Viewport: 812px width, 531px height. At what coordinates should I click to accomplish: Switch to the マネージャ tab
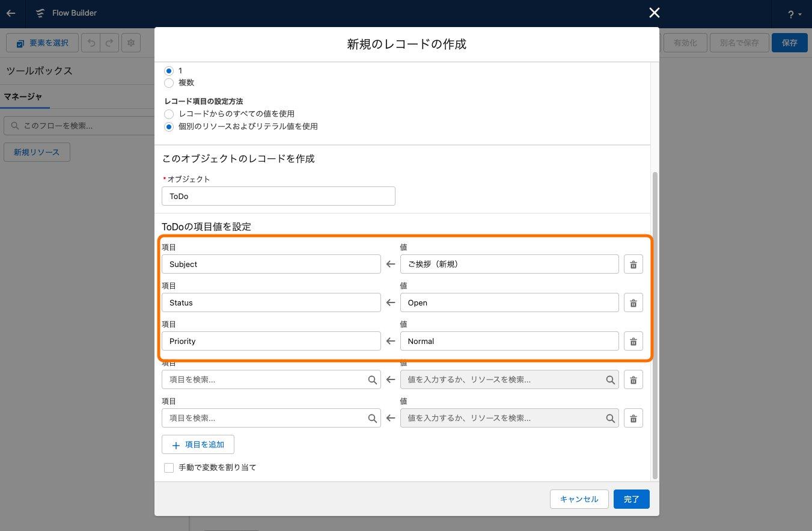tap(23, 96)
